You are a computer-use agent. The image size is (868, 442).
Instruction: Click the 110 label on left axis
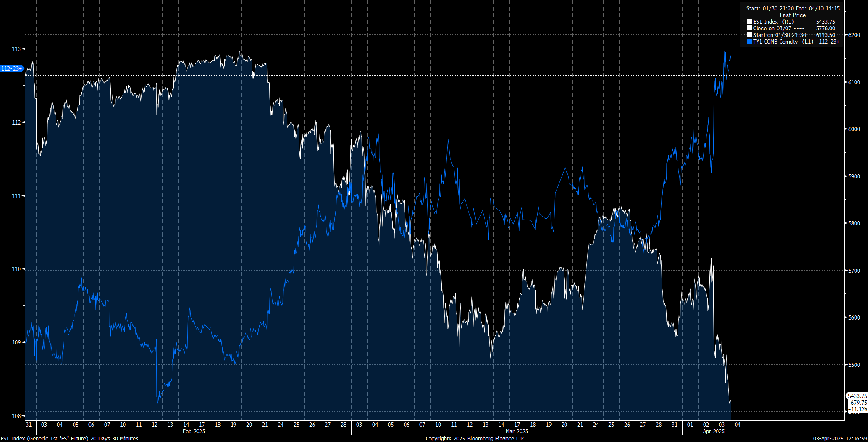[x=16, y=269]
